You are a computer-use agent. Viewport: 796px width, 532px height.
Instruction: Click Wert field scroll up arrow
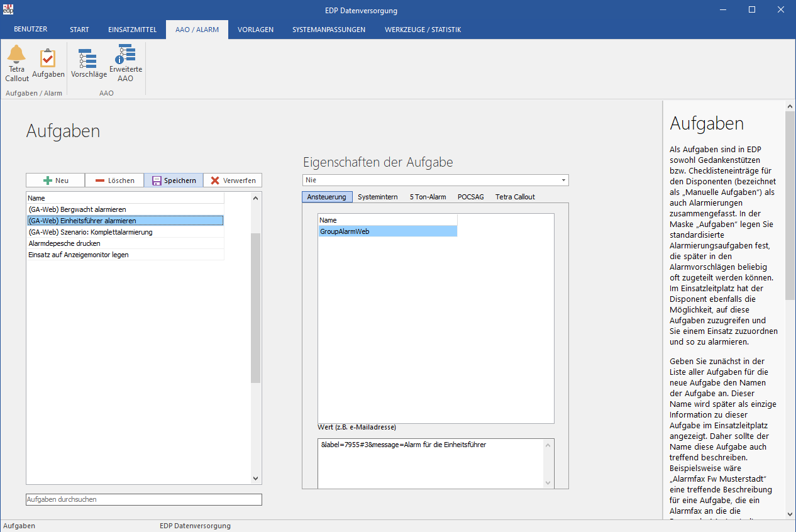tap(548, 445)
